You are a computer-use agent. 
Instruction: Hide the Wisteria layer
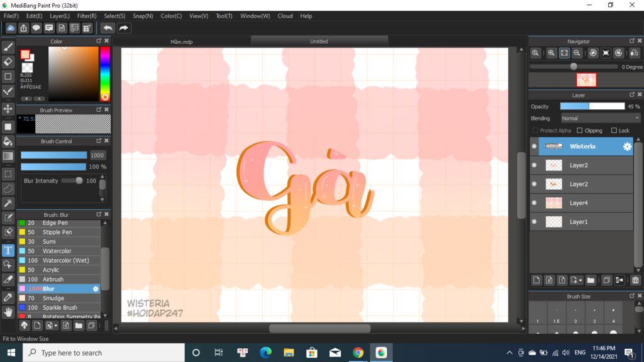click(x=535, y=146)
